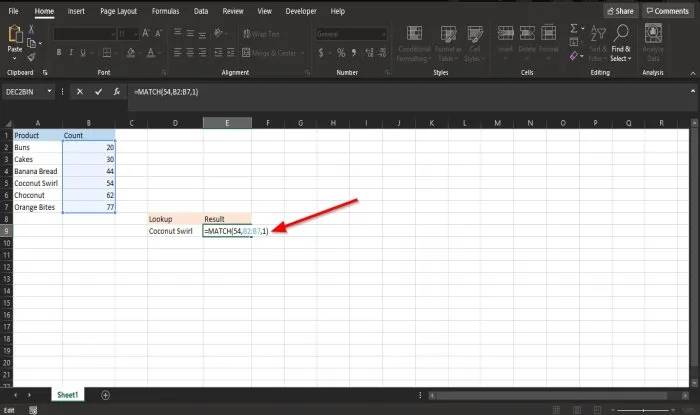Click the Share button
This screenshot has width=700, height=415.
click(x=621, y=11)
